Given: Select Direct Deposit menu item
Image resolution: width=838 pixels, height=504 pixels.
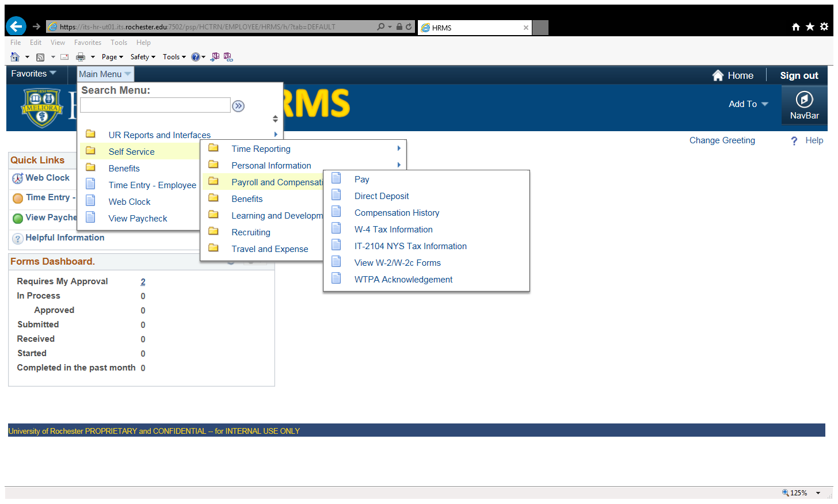Looking at the screenshot, I should coord(382,196).
